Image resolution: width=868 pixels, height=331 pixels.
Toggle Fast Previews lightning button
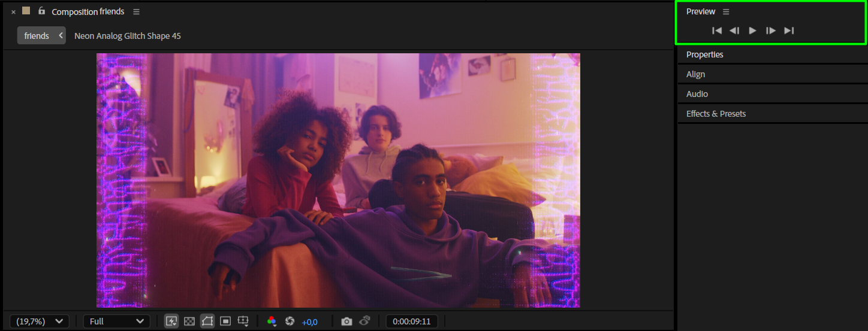(171, 321)
